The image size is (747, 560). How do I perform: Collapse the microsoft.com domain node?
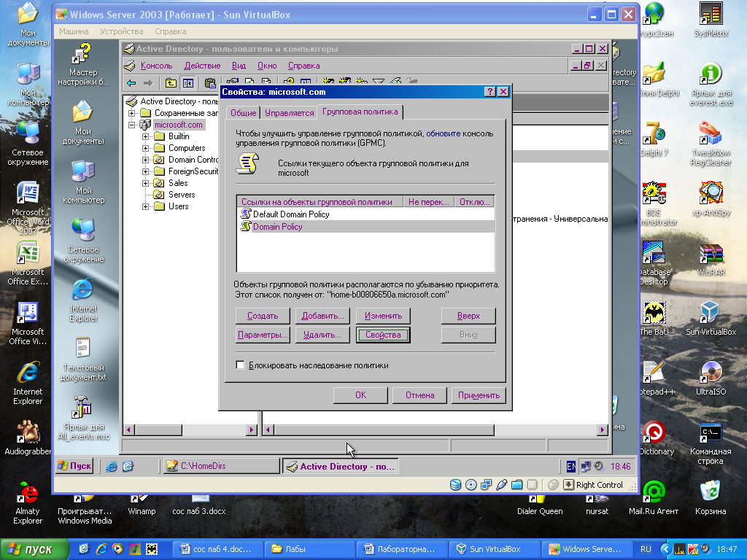[131, 125]
